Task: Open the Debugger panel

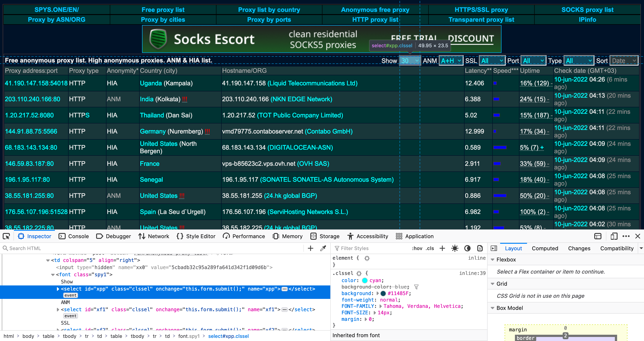Action: 114,236
